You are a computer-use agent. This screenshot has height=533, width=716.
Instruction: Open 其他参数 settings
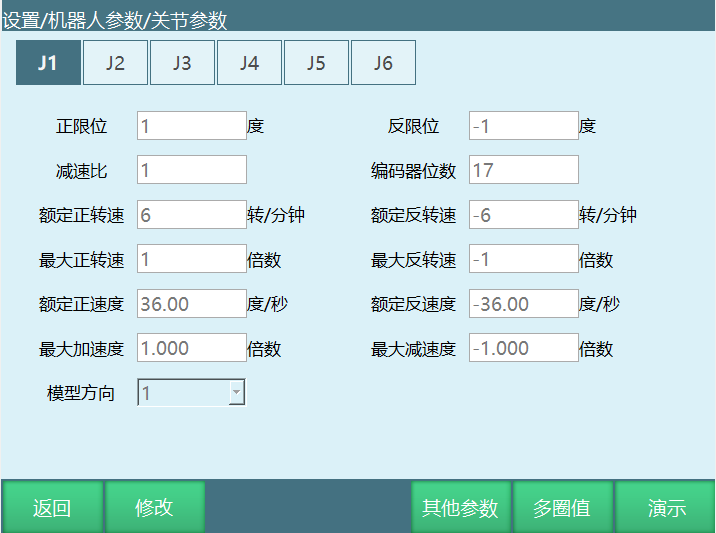[460, 508]
